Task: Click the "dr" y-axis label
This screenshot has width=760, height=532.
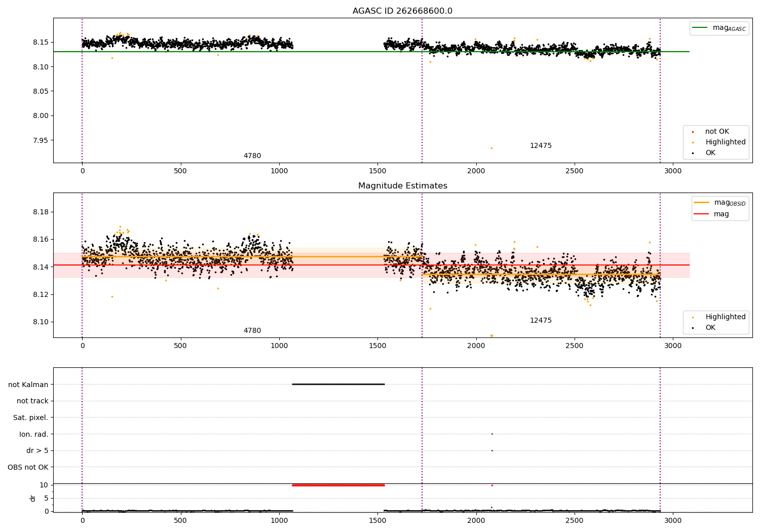Action: coord(33,499)
